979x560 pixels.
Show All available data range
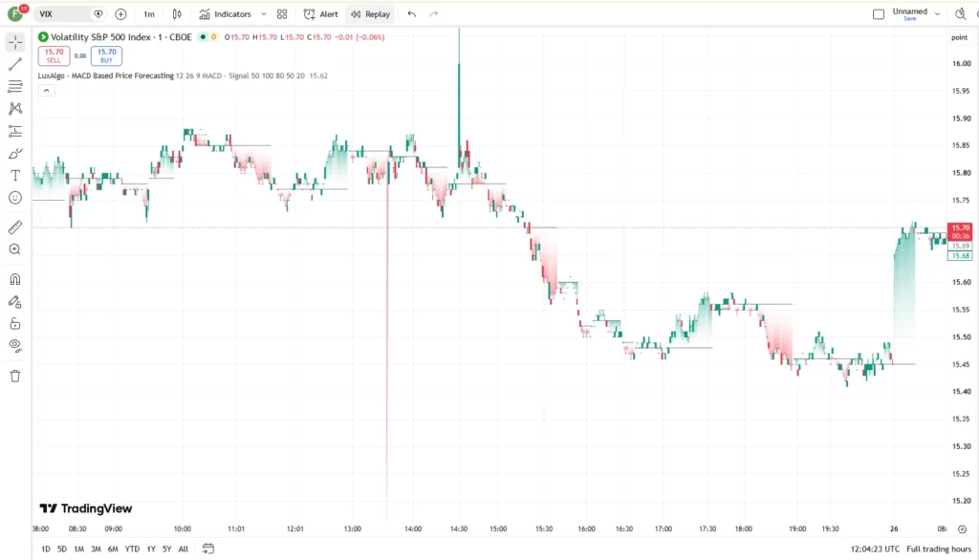183,549
